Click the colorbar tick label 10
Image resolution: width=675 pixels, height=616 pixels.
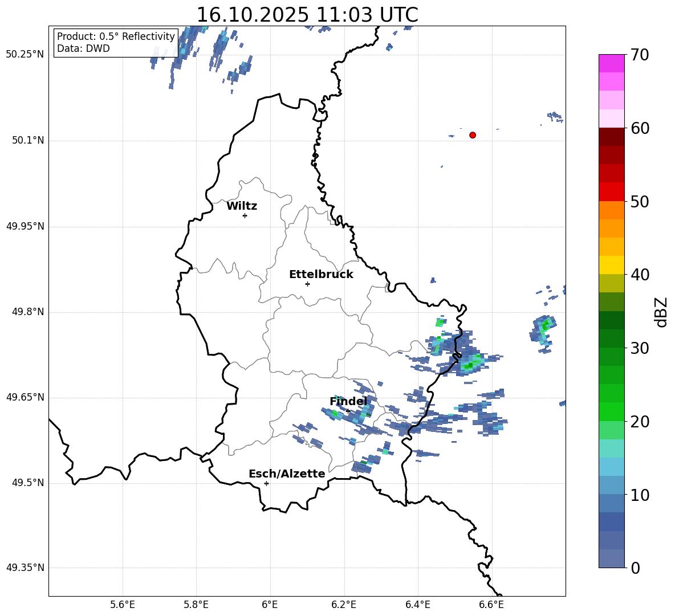tap(640, 495)
